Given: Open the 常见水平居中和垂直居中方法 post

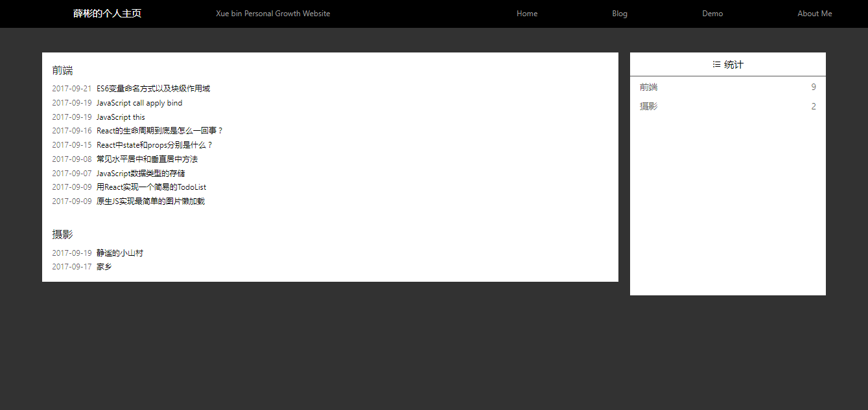Looking at the screenshot, I should 147,159.
